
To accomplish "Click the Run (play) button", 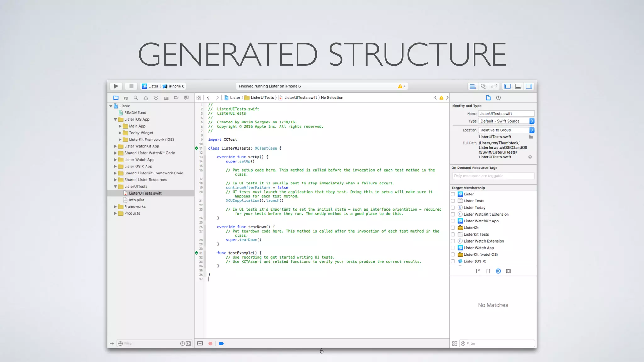I will (x=116, y=86).
